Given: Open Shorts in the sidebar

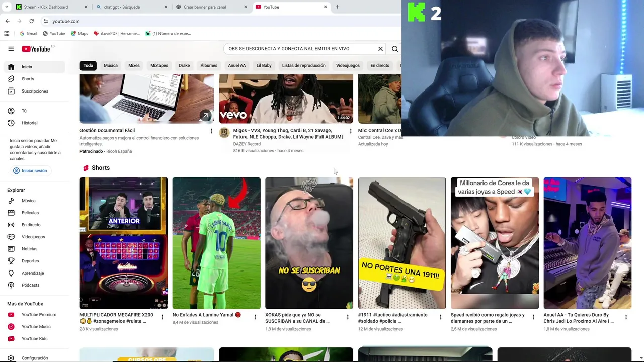Looking at the screenshot, I should point(35,79).
